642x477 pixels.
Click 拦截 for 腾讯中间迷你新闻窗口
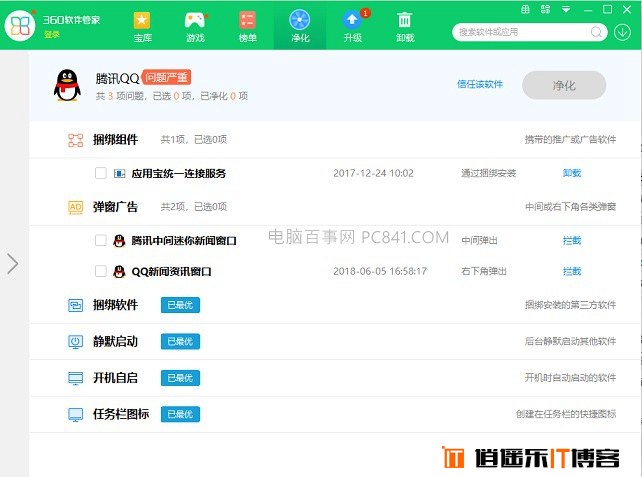[x=572, y=240]
